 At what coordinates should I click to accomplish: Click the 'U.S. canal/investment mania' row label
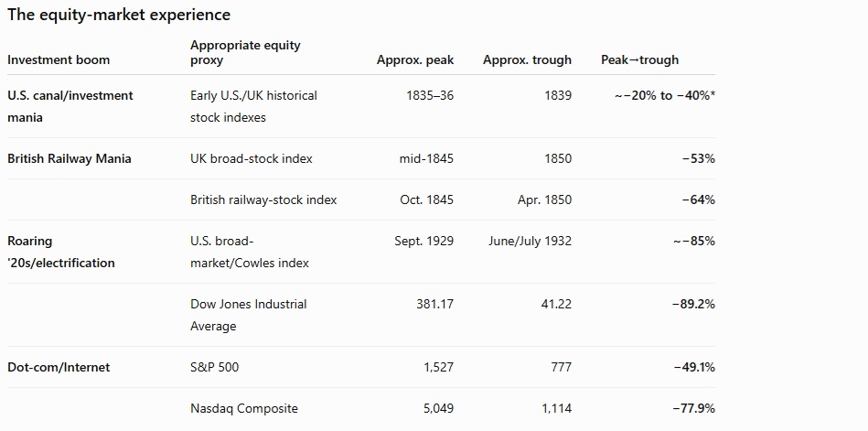(70, 106)
